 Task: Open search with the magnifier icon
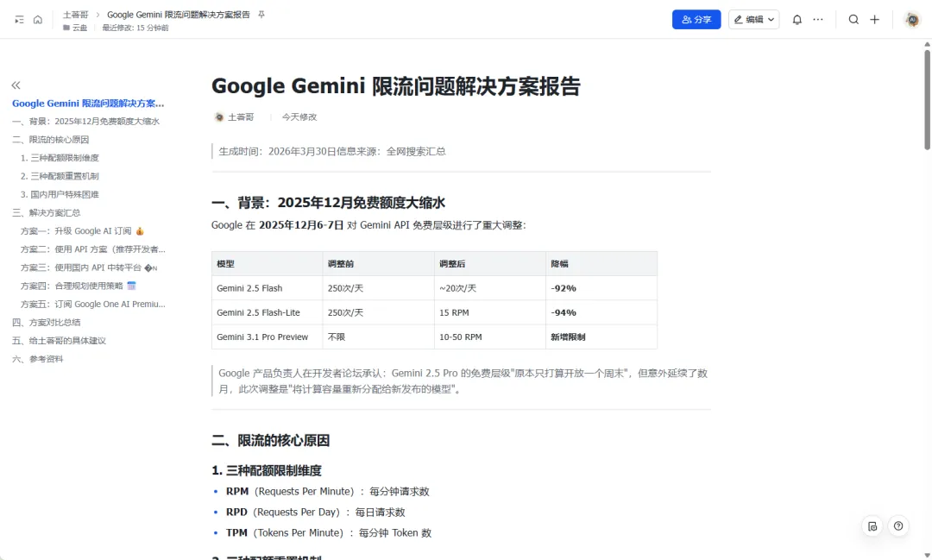coord(853,20)
